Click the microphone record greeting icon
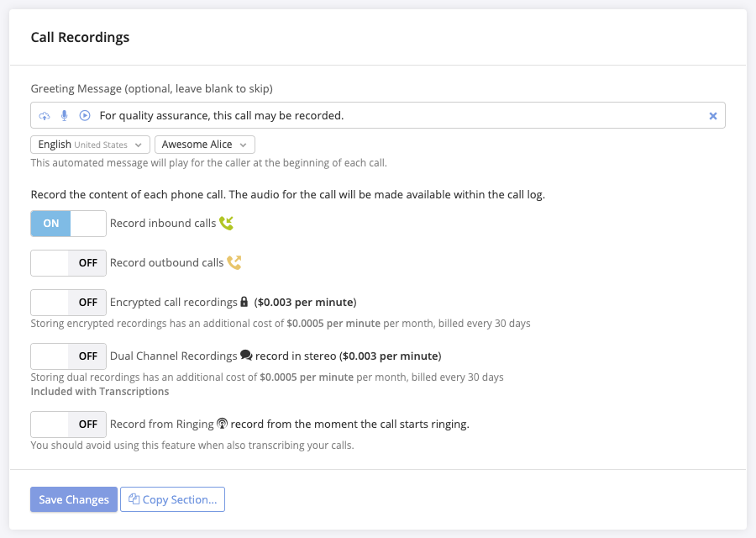The height and width of the screenshot is (538, 756). (x=65, y=116)
